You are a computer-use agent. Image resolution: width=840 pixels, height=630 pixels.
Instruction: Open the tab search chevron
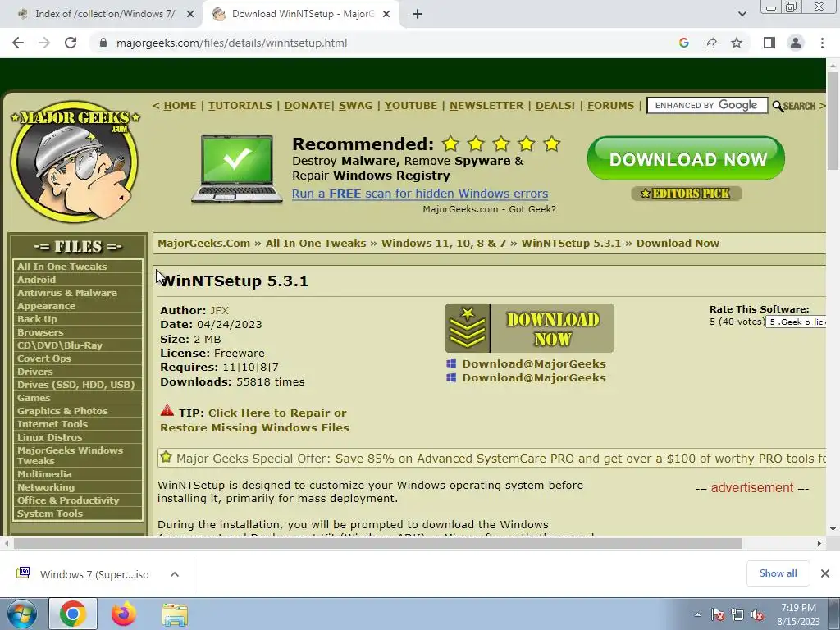point(742,14)
